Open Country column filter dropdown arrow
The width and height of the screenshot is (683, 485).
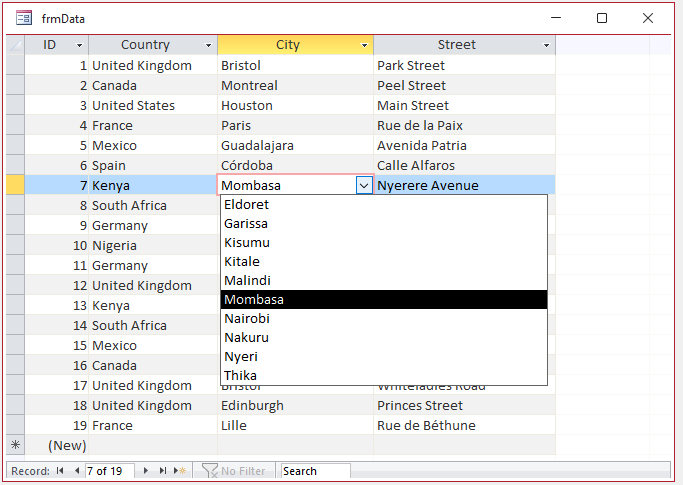click(x=208, y=45)
